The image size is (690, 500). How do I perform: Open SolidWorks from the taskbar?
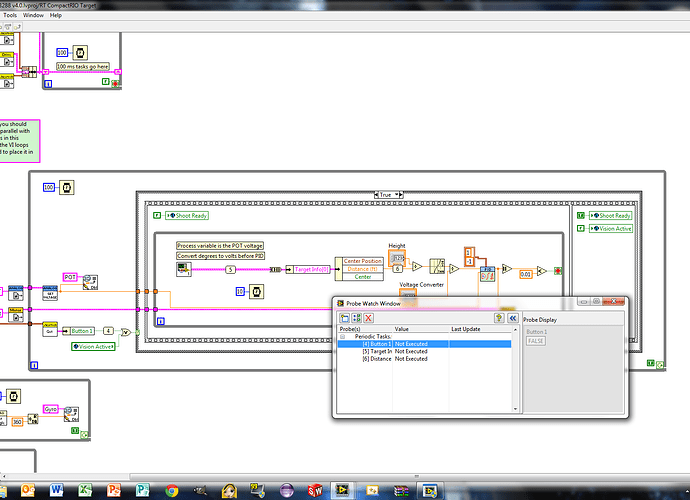pyautogui.click(x=315, y=490)
